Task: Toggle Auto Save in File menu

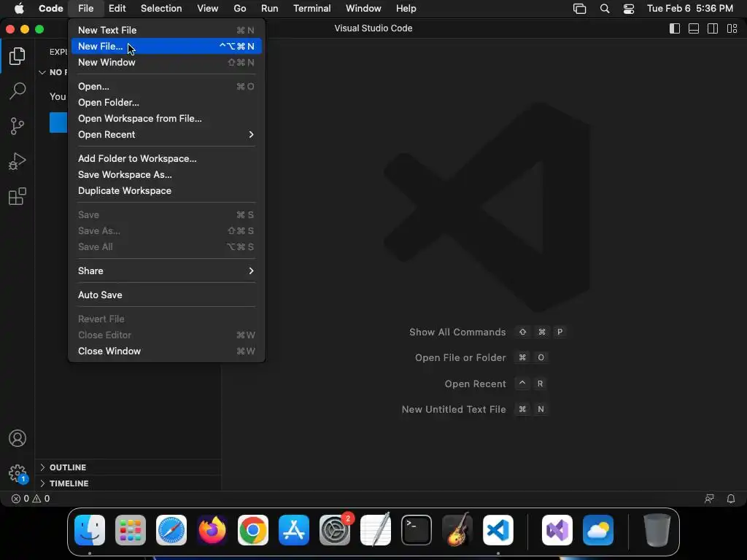Action: [166, 295]
